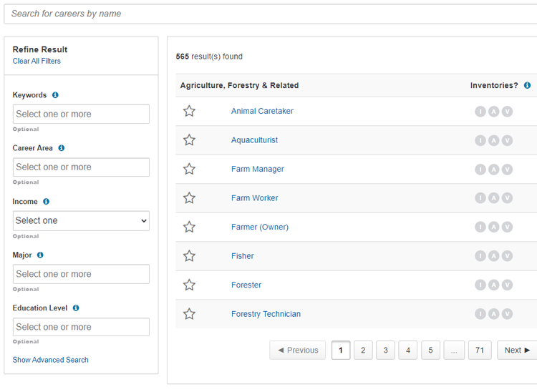Viewport: 537px width, 392px height.
Task: Click the Clear All Filters link
Action: tap(37, 62)
